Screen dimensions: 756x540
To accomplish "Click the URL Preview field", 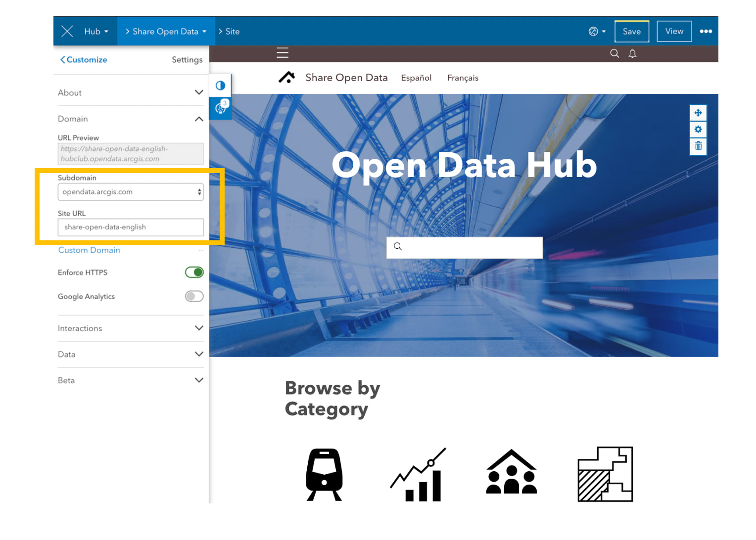I will [131, 154].
